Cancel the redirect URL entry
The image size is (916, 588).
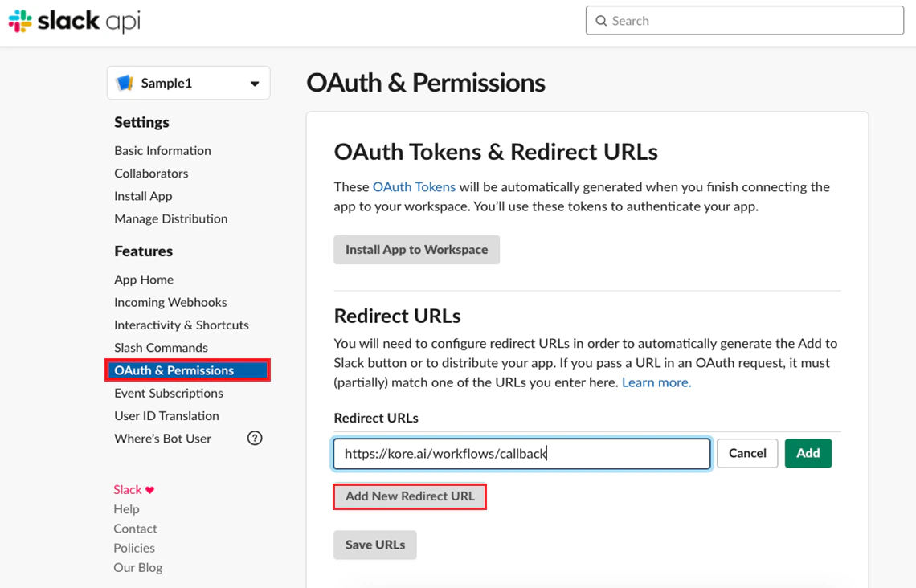[746, 453]
